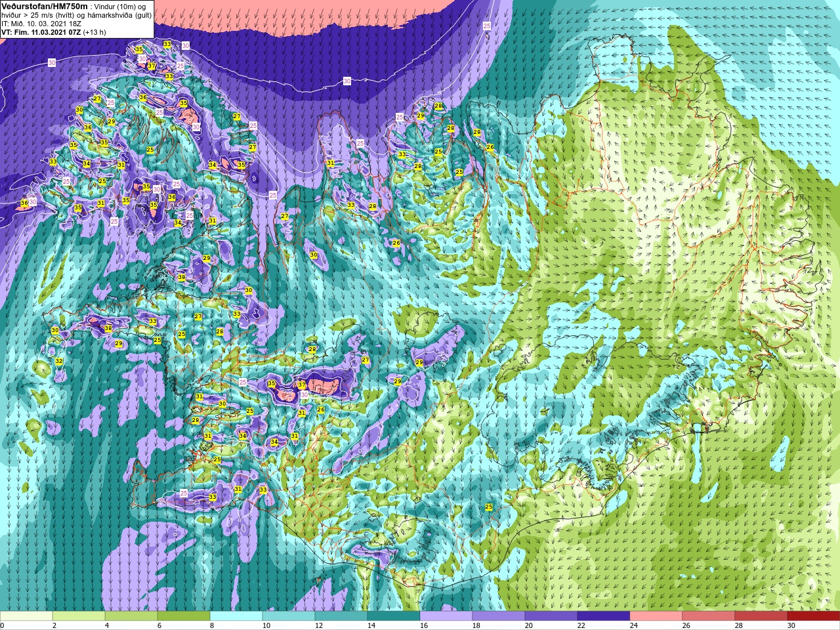The width and height of the screenshot is (840, 630).
Task: Click the yellow '32' gust label
Action: point(59,362)
